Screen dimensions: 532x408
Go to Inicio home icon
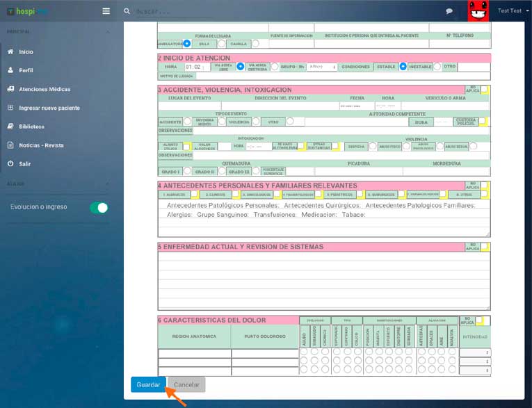click(10, 52)
